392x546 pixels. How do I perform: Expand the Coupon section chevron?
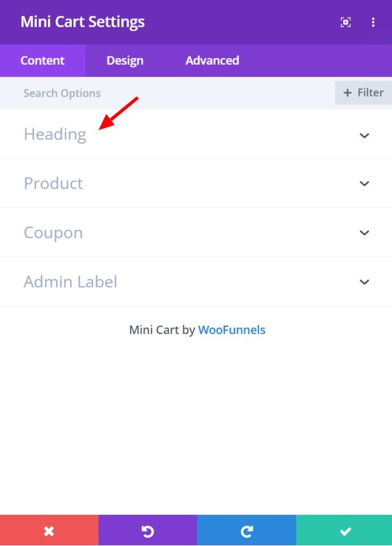point(364,233)
